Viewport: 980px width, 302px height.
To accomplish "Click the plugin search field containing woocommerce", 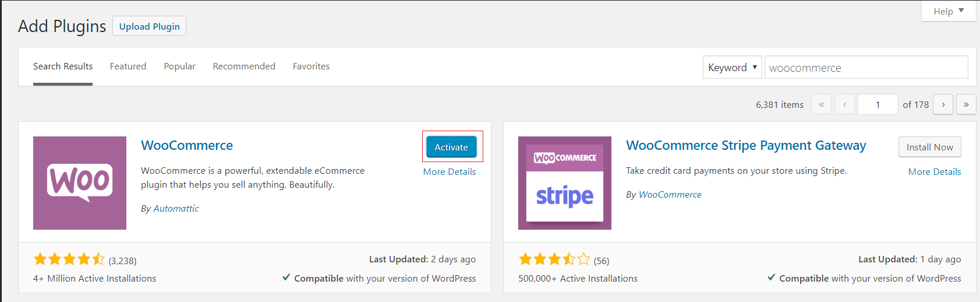I will click(x=866, y=67).
